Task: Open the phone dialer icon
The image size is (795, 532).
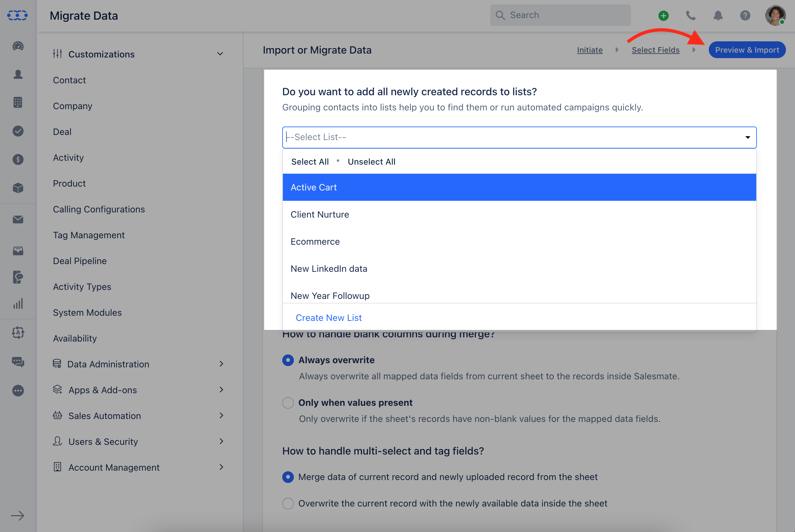Action: [690, 15]
